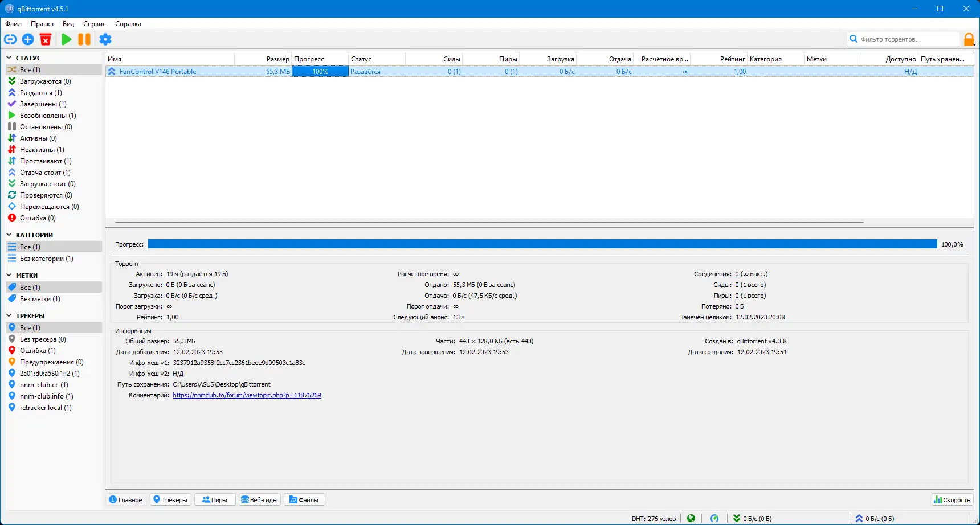The width and height of the screenshot is (980, 525).
Task: Show Возобновлены (1) torrents
Action: pos(54,116)
